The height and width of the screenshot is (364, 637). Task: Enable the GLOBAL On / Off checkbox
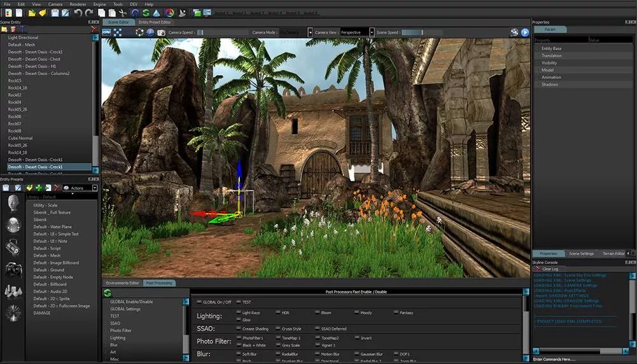[x=199, y=302]
